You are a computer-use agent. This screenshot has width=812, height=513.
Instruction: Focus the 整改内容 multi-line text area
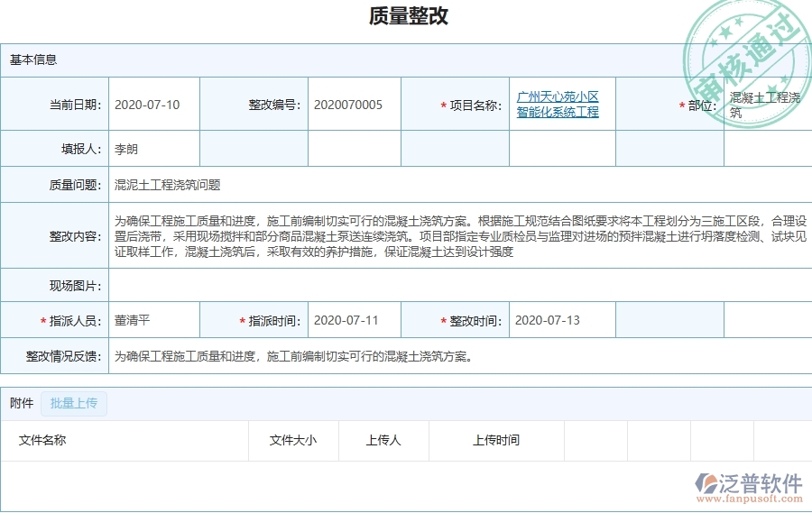451,236
